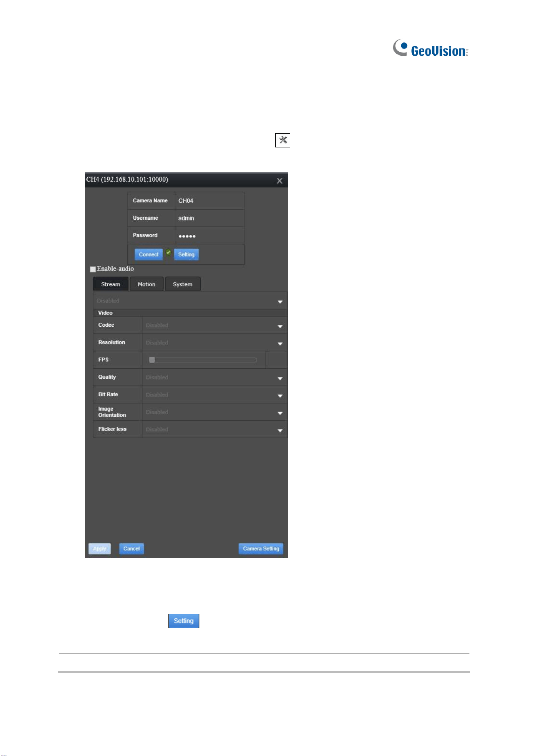This screenshot has height=756, width=534.
Task: Click the green connection status check icon
Action: coord(168,252)
